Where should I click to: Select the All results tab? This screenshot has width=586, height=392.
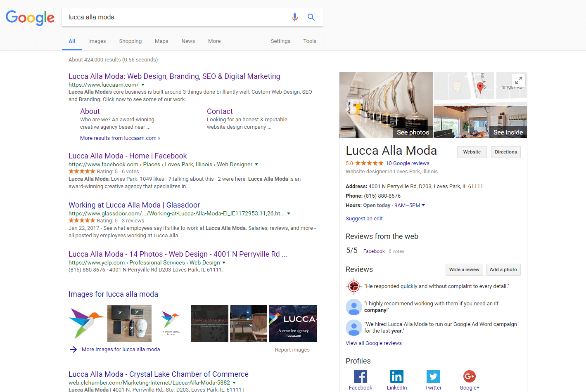[72, 41]
